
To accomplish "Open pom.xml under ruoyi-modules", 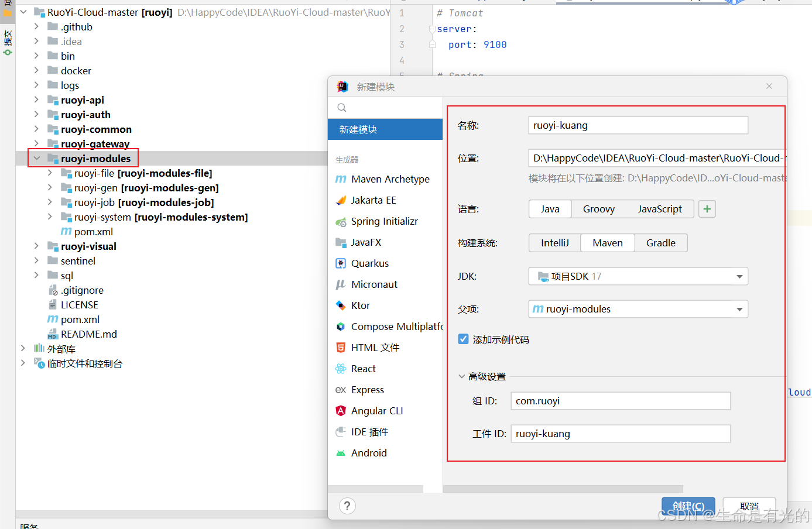I will click(87, 232).
